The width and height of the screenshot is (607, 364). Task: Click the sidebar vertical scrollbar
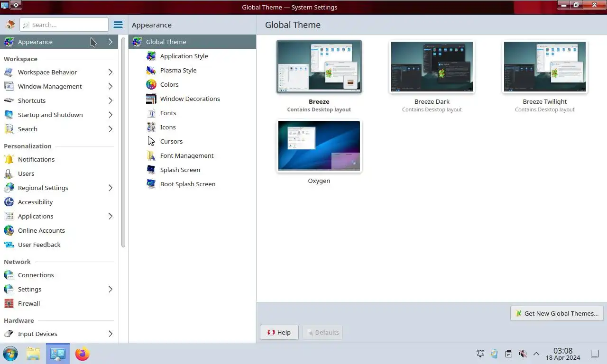click(x=123, y=142)
